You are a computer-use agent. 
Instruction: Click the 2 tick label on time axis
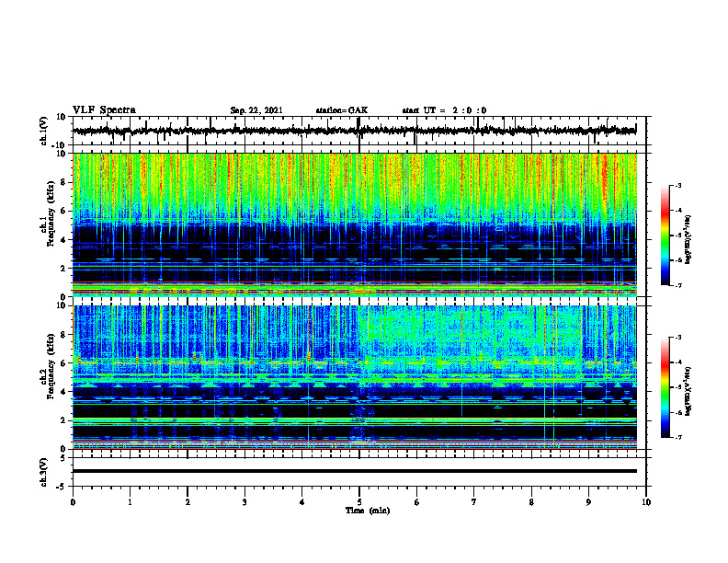click(x=188, y=502)
